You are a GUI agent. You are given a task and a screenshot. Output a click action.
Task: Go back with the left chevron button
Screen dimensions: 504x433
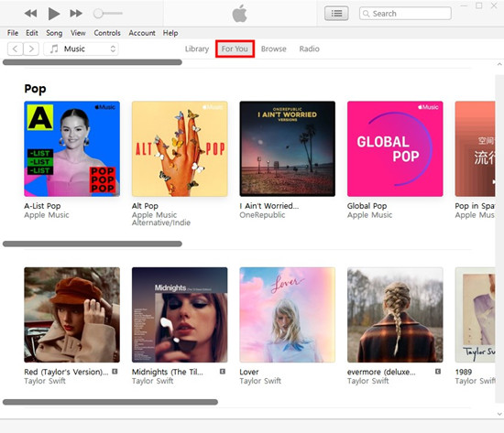click(x=15, y=49)
